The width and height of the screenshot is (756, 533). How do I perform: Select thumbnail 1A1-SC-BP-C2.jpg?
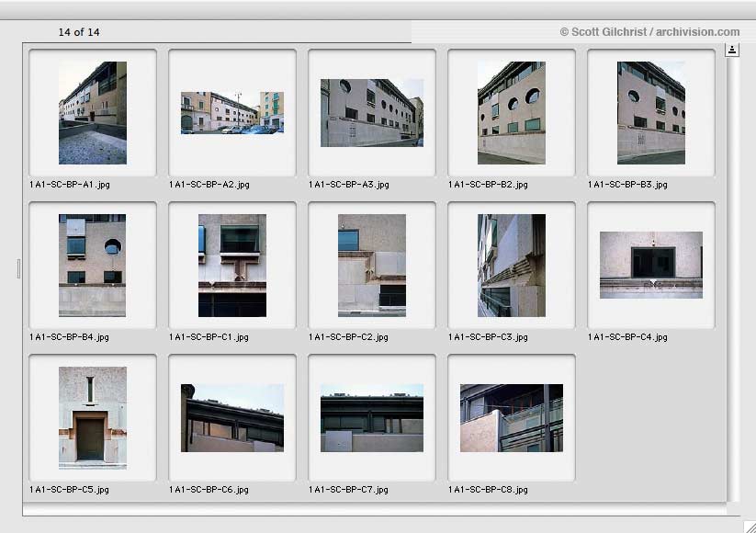click(372, 266)
